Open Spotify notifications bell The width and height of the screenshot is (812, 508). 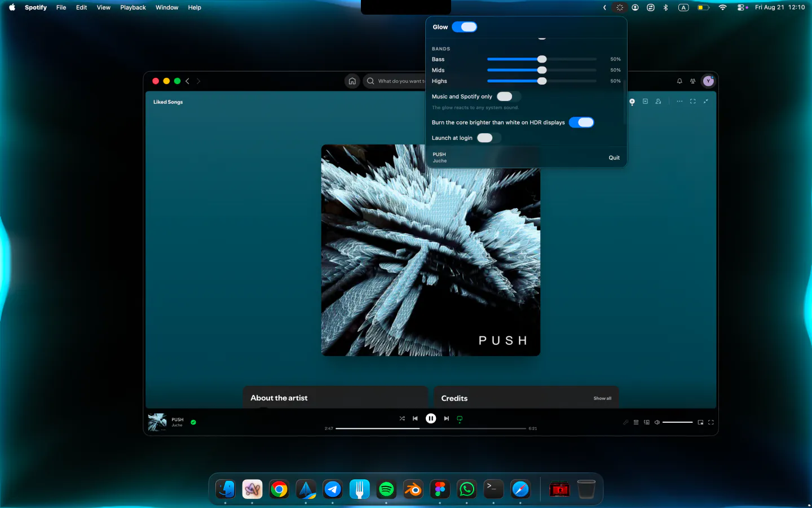point(679,81)
